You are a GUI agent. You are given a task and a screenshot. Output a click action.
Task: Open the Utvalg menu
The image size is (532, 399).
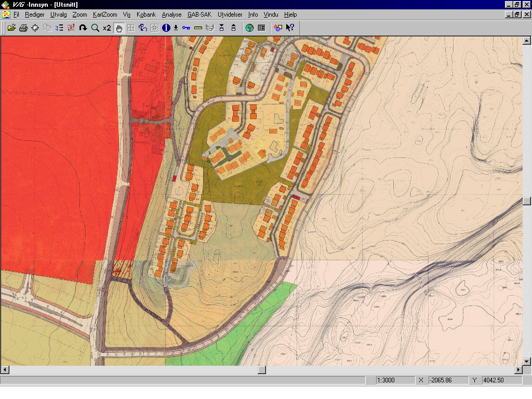pyautogui.click(x=58, y=15)
